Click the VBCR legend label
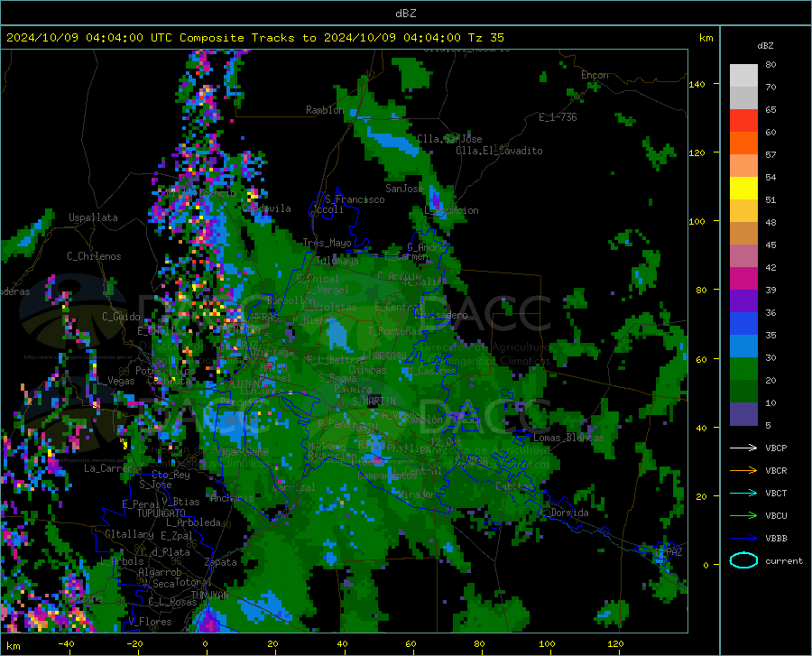The height and width of the screenshot is (656, 812). (776, 471)
